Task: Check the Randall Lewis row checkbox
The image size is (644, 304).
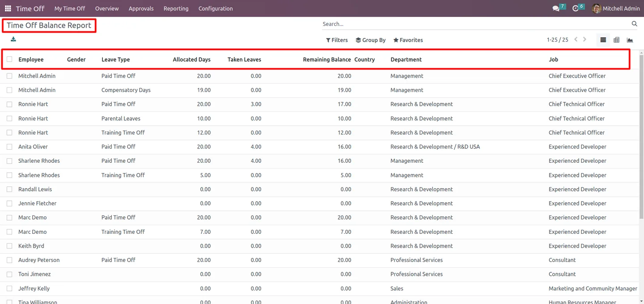Action: click(x=9, y=189)
